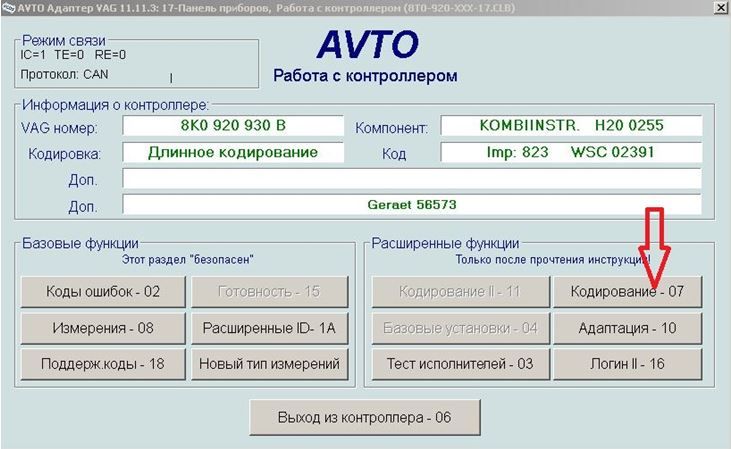Click the AVTO logo heading
Image resolution: width=731 pixels, height=449 pixels.
367,45
